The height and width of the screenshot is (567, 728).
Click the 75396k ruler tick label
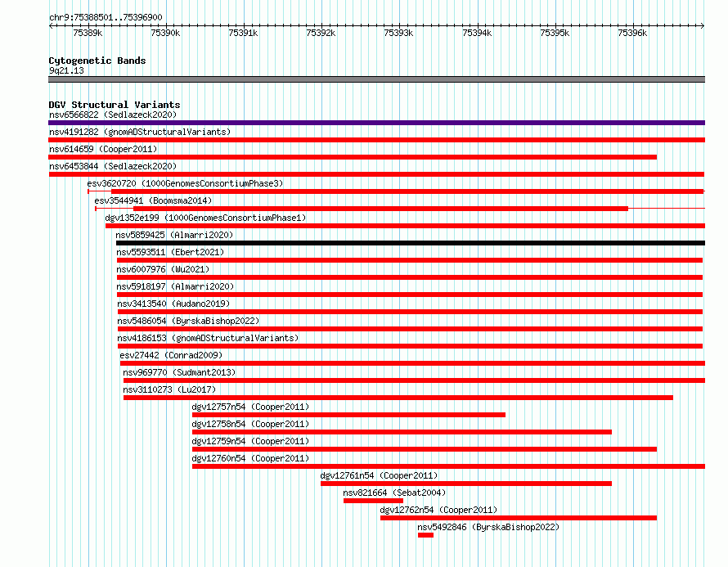tap(632, 33)
